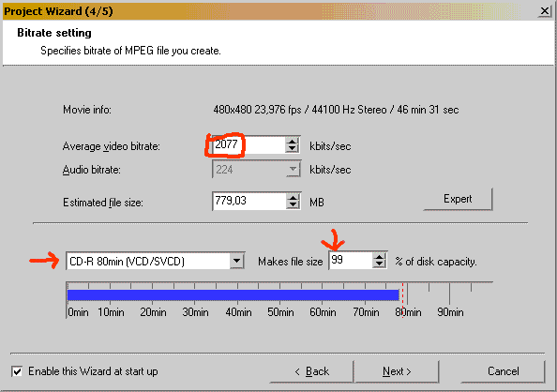Image resolution: width=557 pixels, height=392 pixels.
Task: Toggle Enable this Wizard at start up
Action: (x=17, y=371)
